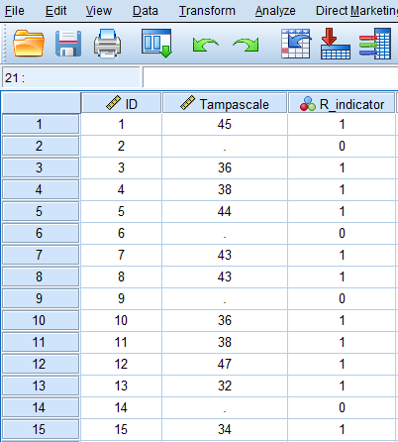Select the ID column header
This screenshot has height=442, width=398.
point(121,103)
